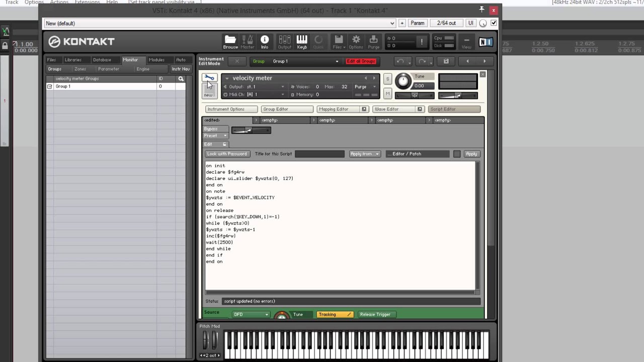Click the NI logo button

tap(486, 42)
